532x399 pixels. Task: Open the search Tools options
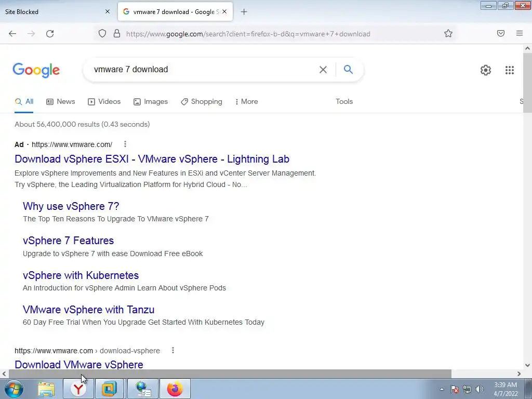tap(344, 101)
